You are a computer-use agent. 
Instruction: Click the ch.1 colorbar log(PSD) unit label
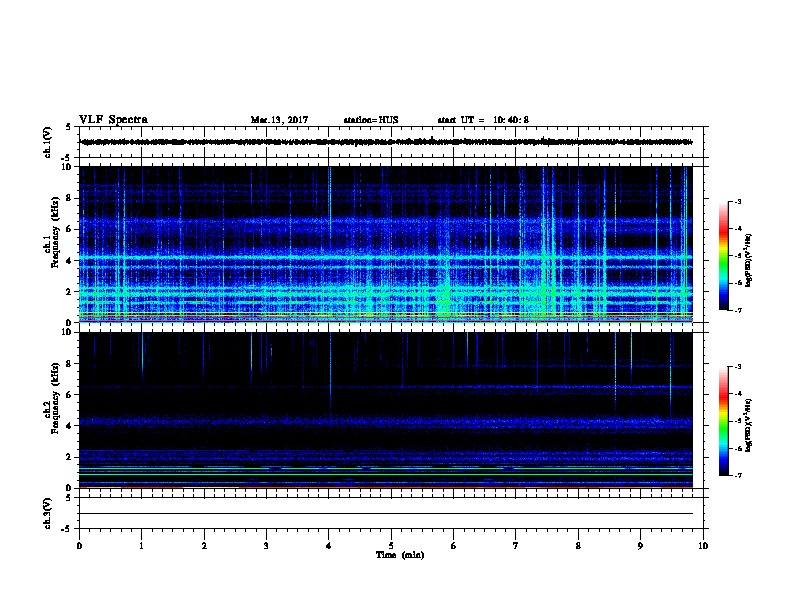click(748, 260)
